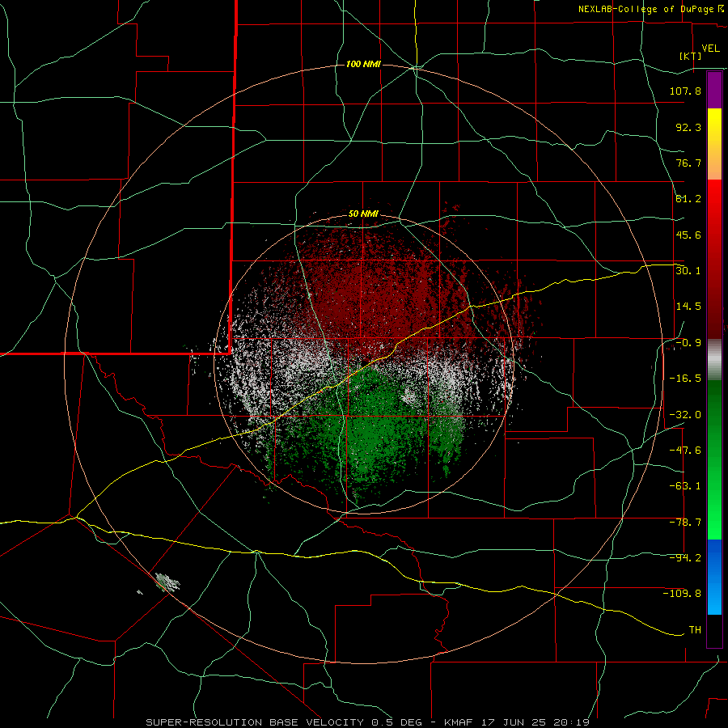
Task: Click the -16.5 velocity scale value
Action: coord(685,379)
